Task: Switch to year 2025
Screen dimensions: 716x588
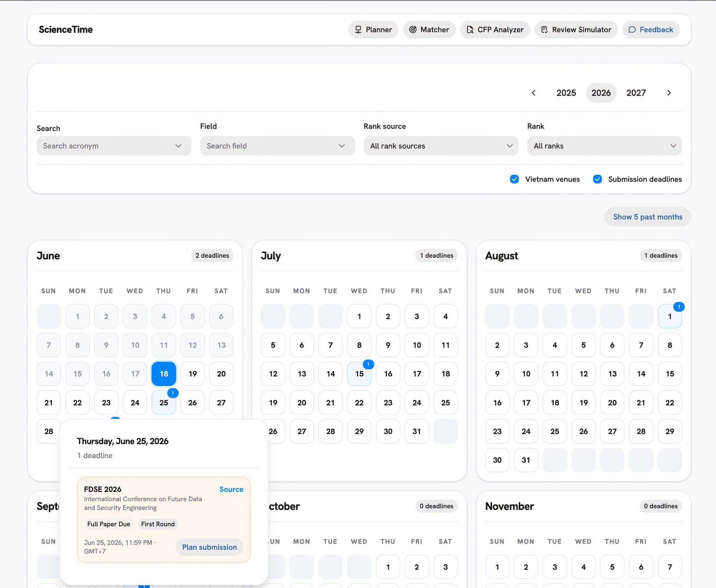Action: pyautogui.click(x=566, y=93)
